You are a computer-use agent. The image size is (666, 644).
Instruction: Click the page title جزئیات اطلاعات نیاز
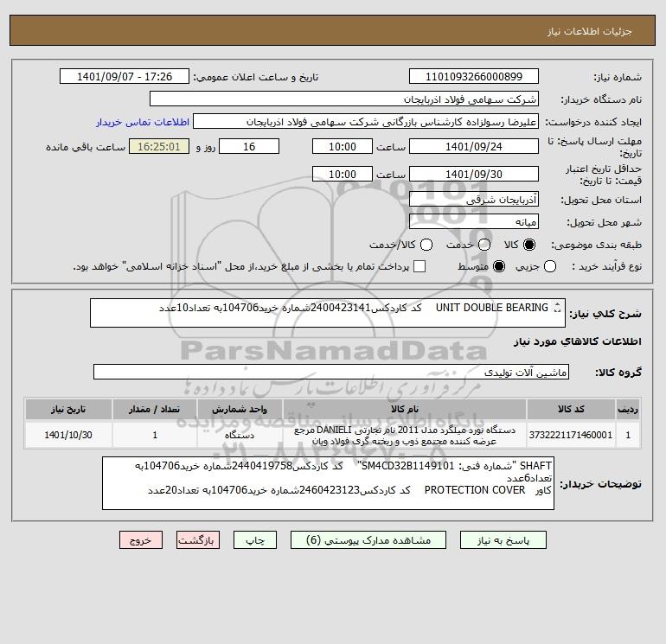(x=590, y=31)
